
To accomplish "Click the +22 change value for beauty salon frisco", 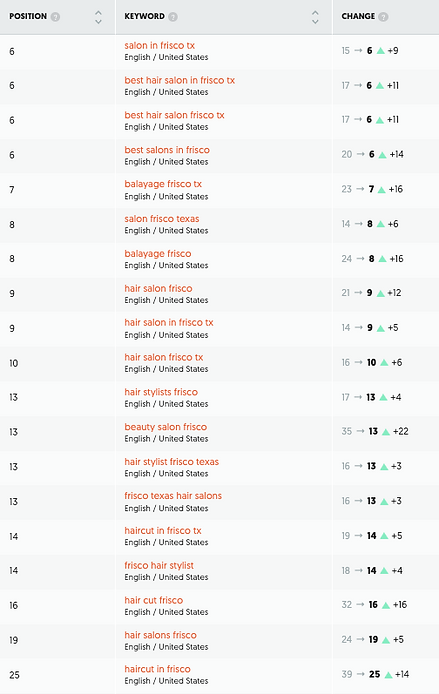I will [x=401, y=432].
